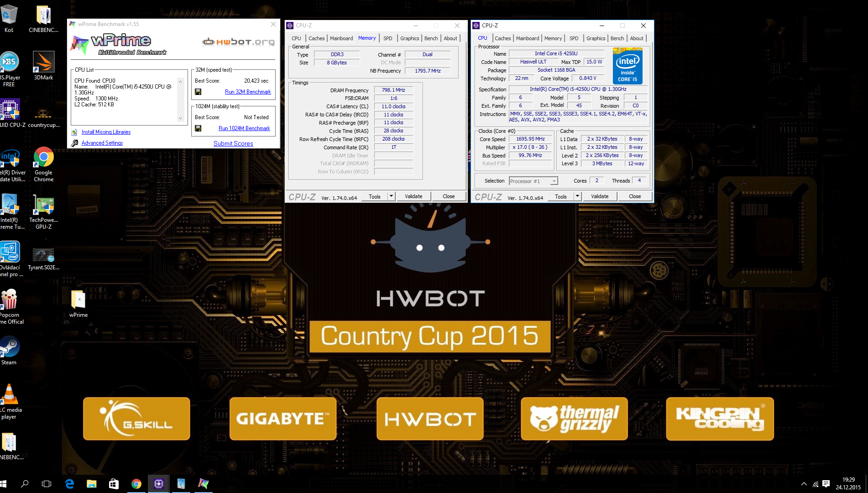Click CPU List scrollbar down arrow in wPrime
The width and height of the screenshot is (868, 493).
(x=180, y=118)
